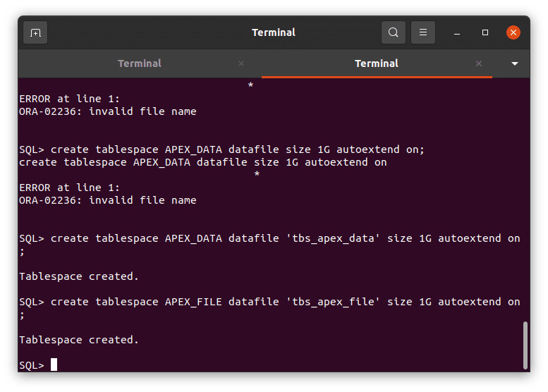Close the Terminal window with orange button
This screenshot has width=548, height=392.
tap(513, 32)
